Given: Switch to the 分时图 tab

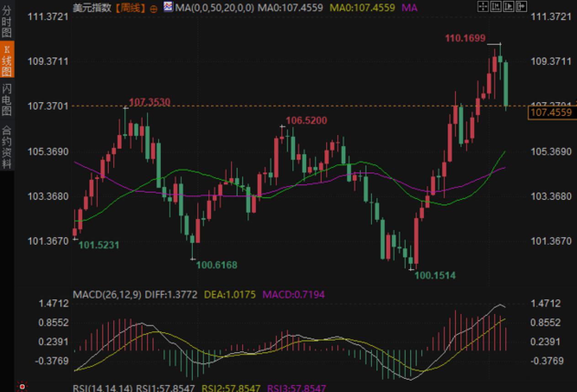Looking at the screenshot, I should tap(7, 21).
